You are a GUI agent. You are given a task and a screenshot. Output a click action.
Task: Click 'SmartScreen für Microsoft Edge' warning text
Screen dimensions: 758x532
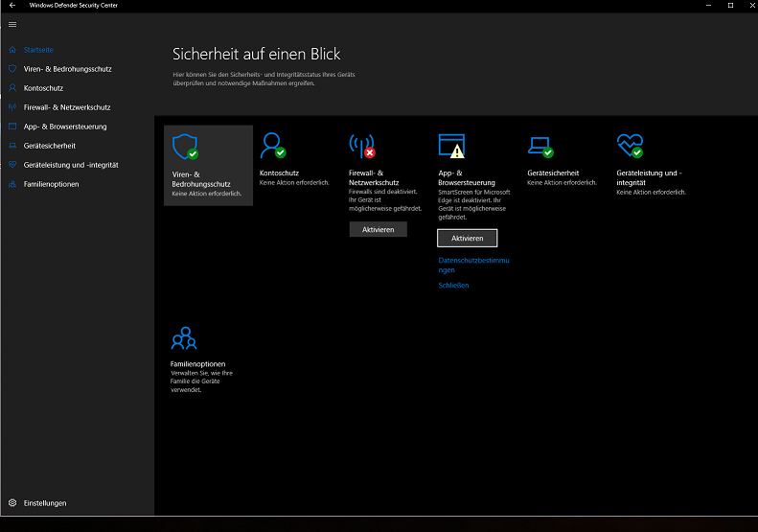473,204
